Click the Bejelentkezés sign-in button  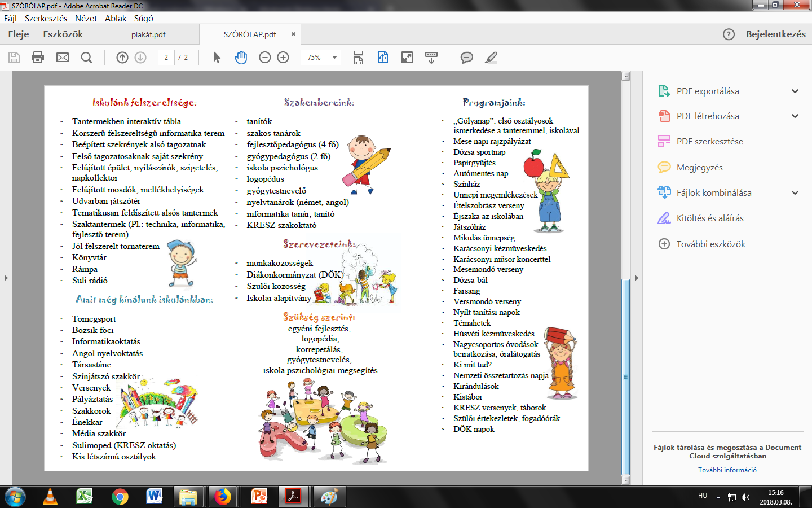tap(775, 34)
